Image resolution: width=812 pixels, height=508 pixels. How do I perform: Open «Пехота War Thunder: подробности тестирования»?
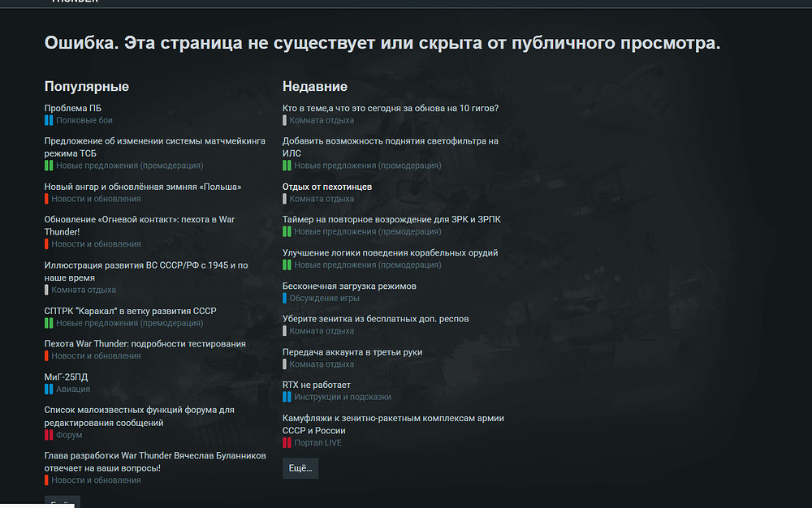tap(145, 344)
